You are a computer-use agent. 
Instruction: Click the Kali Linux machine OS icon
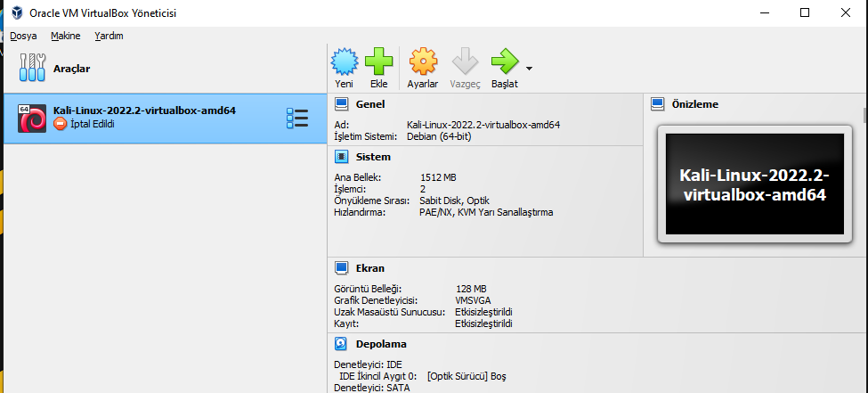coord(32,118)
